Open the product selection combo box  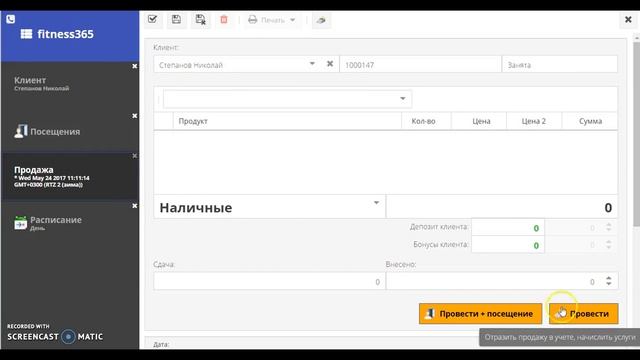coord(287,99)
